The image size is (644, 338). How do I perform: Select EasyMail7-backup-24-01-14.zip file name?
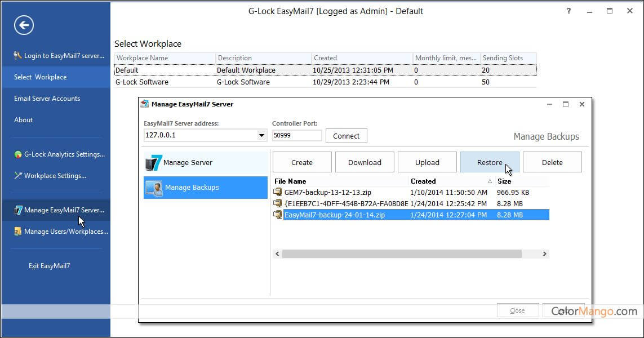(x=335, y=215)
